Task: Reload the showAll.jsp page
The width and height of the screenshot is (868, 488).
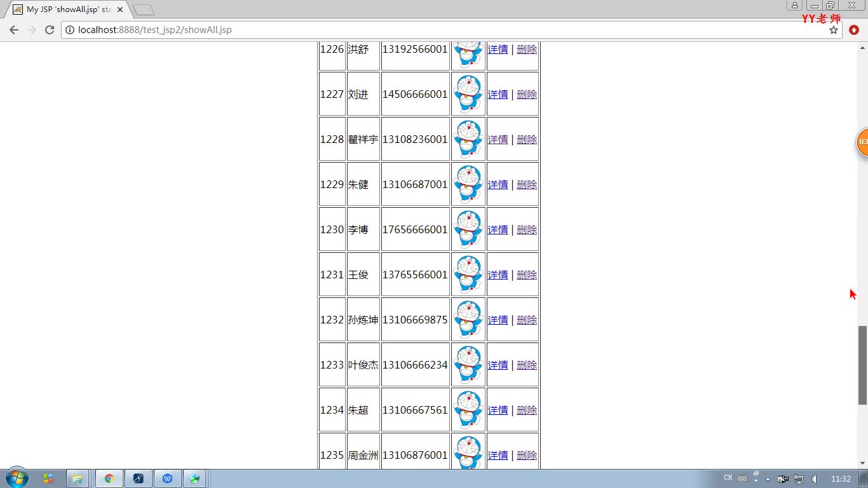Action: [49, 30]
